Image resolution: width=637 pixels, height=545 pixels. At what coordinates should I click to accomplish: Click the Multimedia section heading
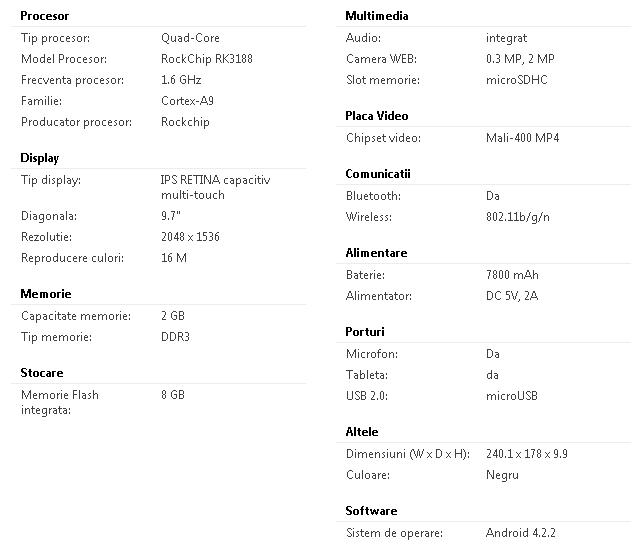pyautogui.click(x=377, y=16)
